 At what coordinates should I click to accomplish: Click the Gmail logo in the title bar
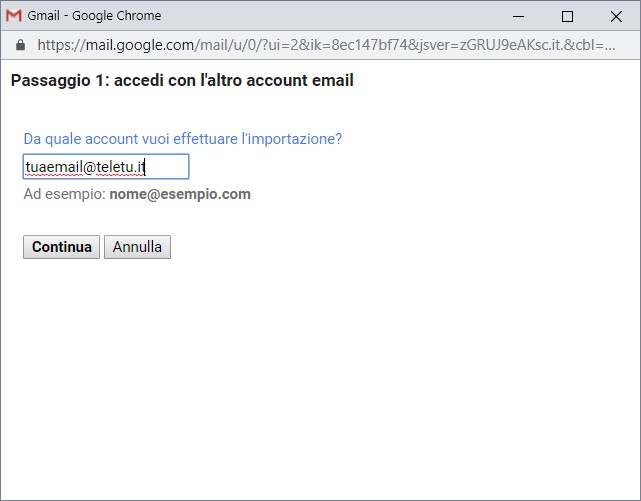click(x=14, y=16)
